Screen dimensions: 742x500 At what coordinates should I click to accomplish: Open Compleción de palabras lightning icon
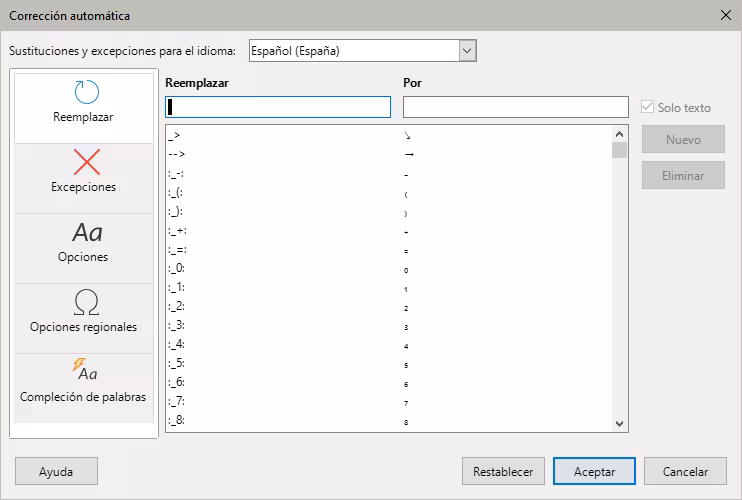tap(84, 371)
